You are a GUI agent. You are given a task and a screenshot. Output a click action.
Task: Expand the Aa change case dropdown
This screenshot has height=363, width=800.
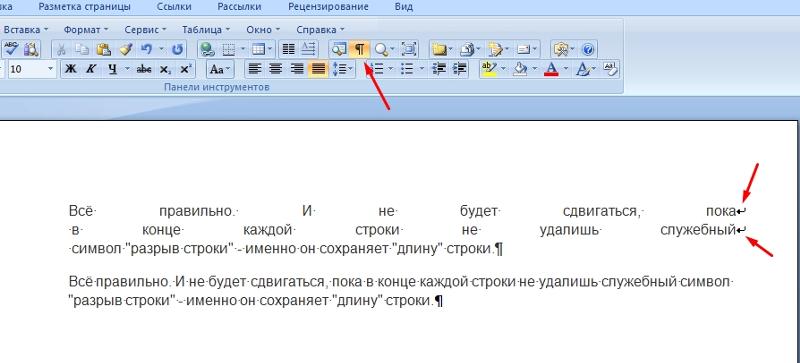pyautogui.click(x=227, y=69)
